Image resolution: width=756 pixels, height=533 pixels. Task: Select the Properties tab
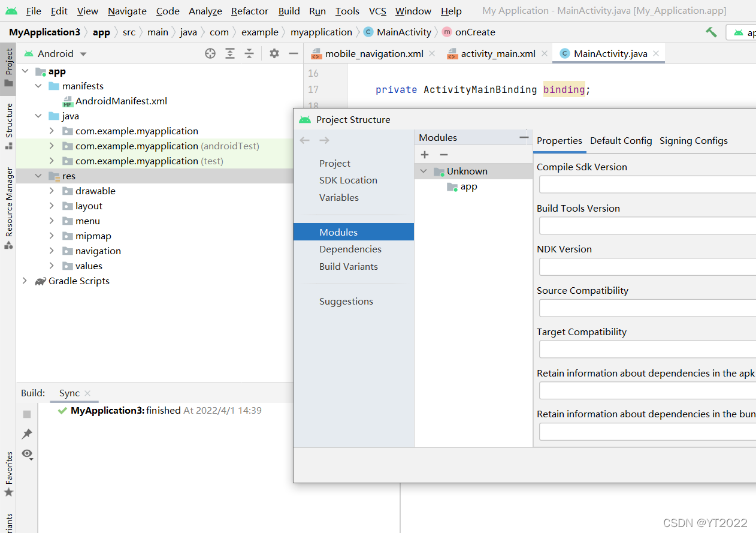(x=560, y=140)
